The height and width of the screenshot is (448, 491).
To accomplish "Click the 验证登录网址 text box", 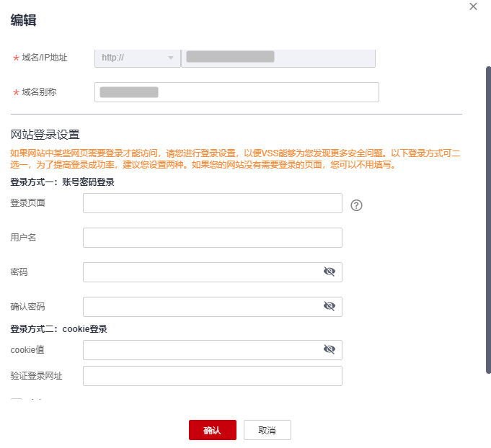I will click(212, 376).
